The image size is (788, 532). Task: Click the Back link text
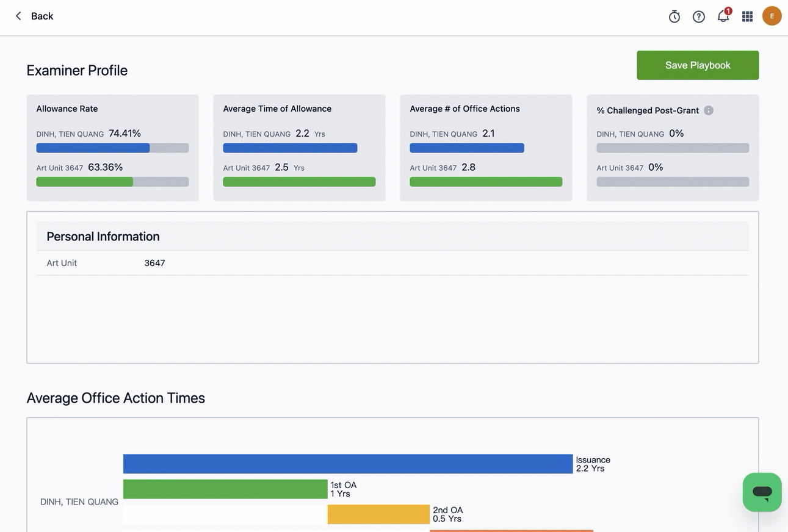tap(42, 16)
